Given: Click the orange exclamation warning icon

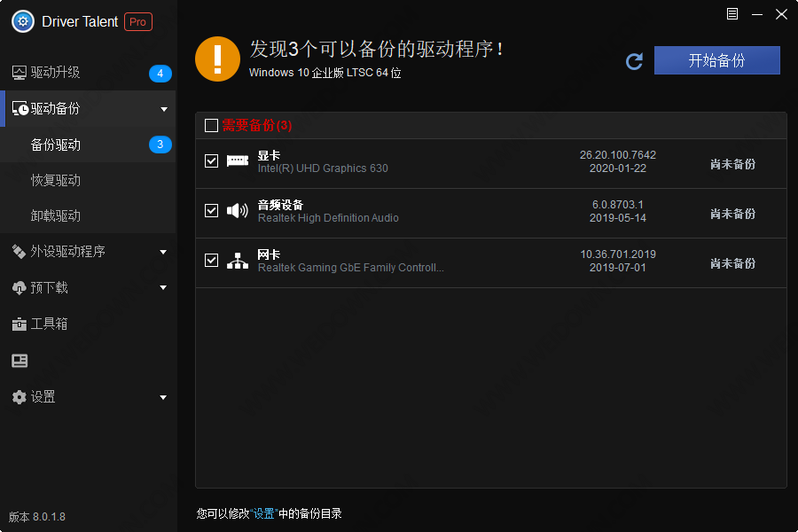Looking at the screenshot, I should (217, 59).
